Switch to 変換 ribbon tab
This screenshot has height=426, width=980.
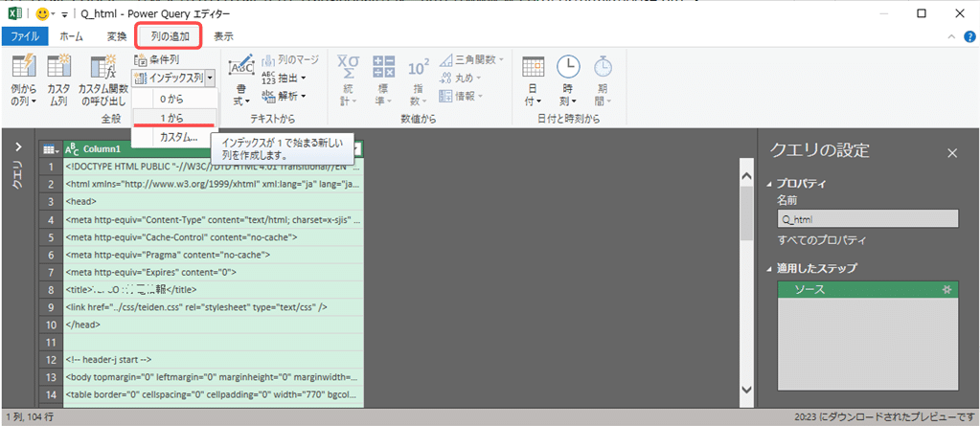(x=116, y=36)
